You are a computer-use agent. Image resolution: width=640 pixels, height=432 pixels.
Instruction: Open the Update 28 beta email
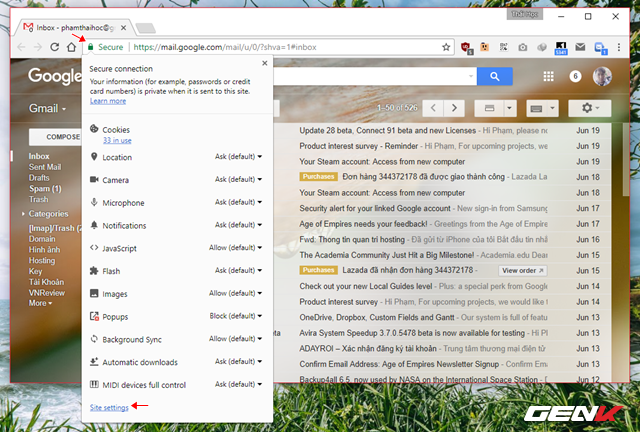coord(423,131)
